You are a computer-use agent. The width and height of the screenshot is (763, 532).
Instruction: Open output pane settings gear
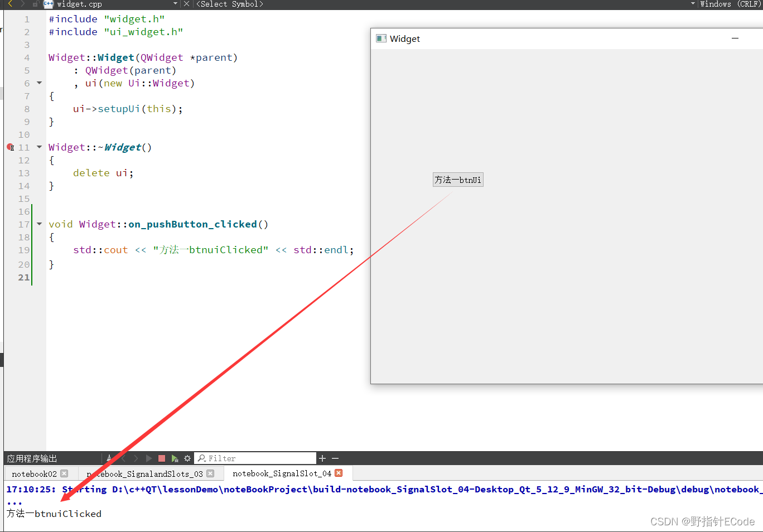click(187, 458)
